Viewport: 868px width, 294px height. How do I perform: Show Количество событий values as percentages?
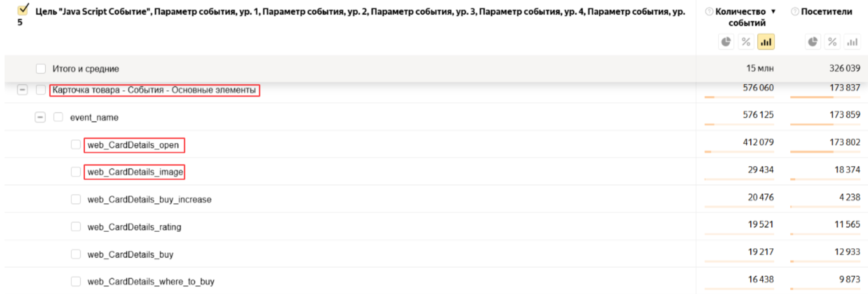[x=746, y=42]
